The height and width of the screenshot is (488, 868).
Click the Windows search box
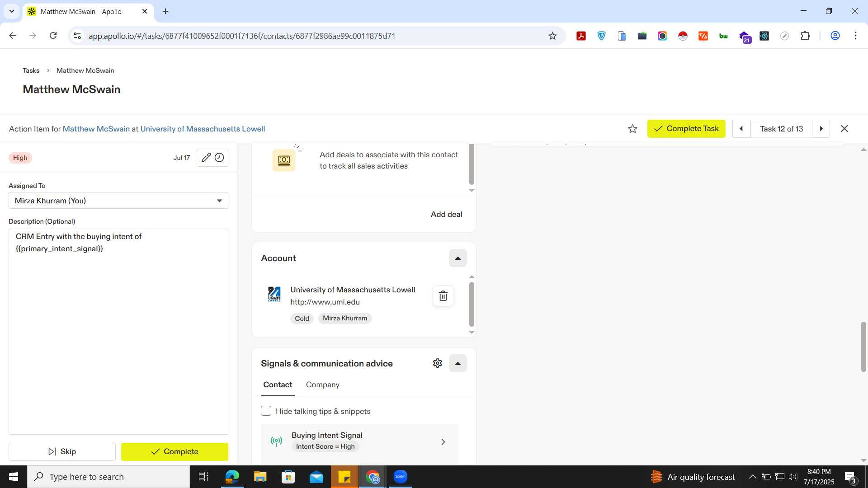(108, 477)
